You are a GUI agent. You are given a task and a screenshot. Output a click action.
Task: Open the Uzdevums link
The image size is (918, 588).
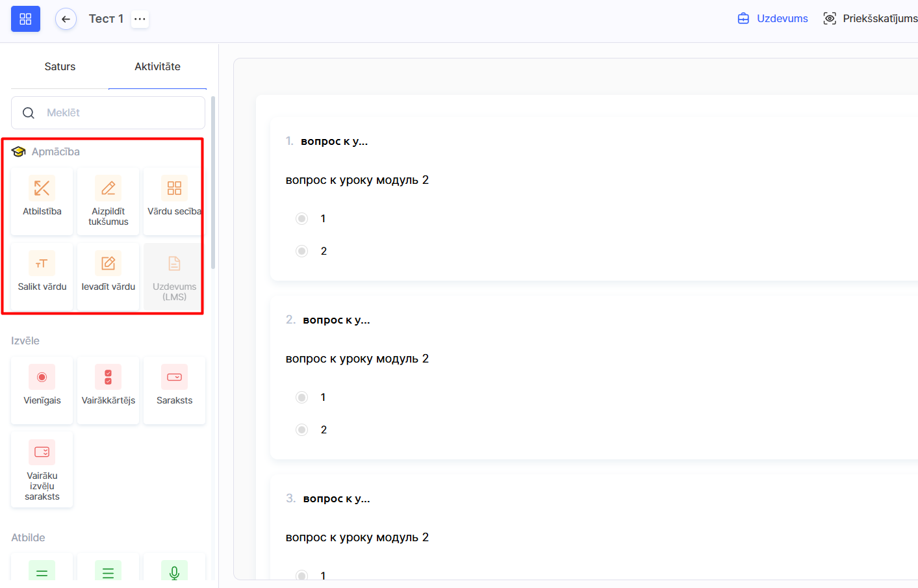pos(773,19)
